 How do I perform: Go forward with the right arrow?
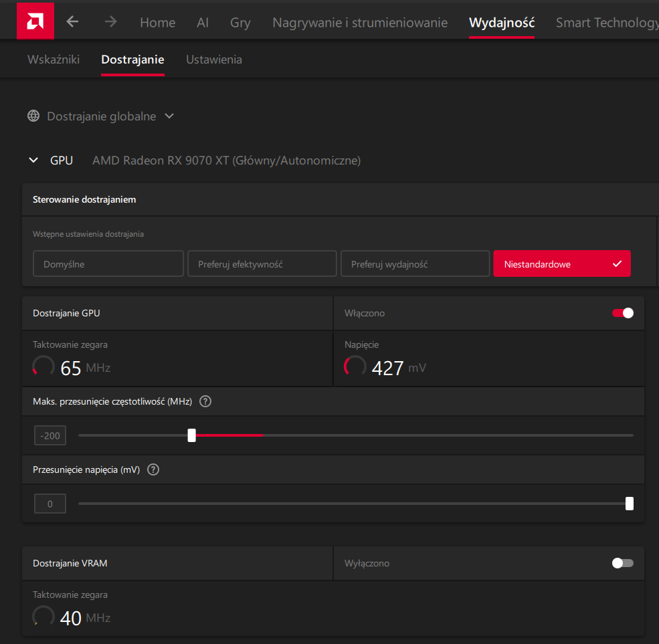pos(111,21)
